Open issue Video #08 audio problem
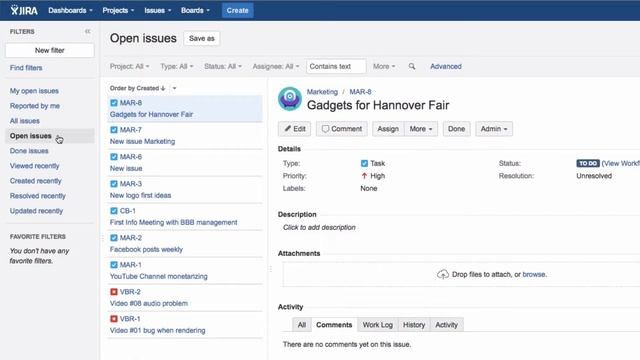The height and width of the screenshot is (360, 640). point(149,303)
